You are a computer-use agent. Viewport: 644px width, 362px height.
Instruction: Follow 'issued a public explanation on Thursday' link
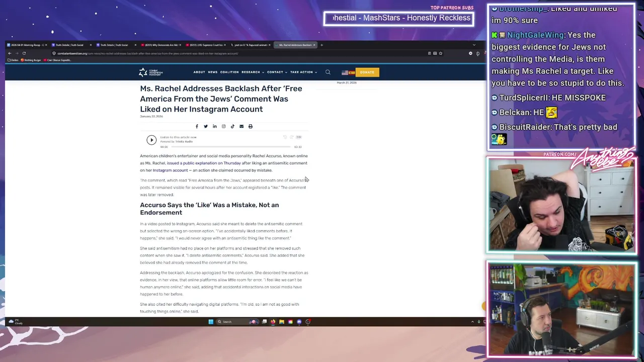coord(204,163)
